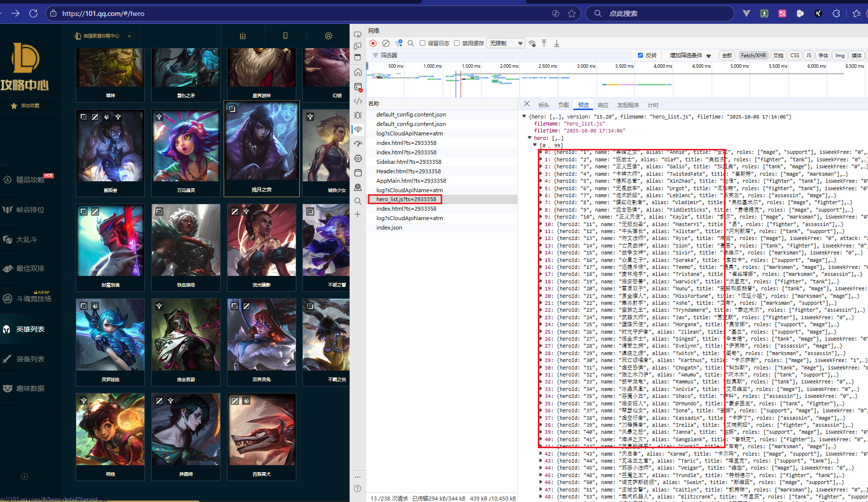
Task: Expand JSON row 42 Karma entry
Action: (541, 454)
